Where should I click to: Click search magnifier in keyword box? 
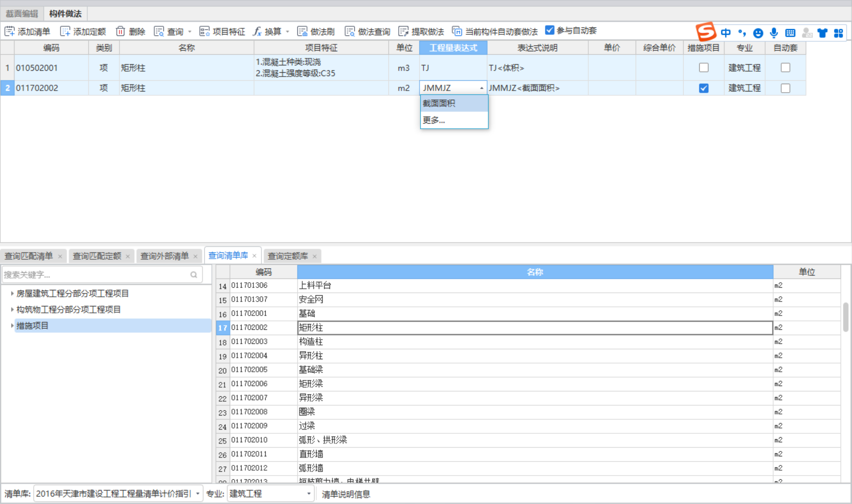point(193,275)
